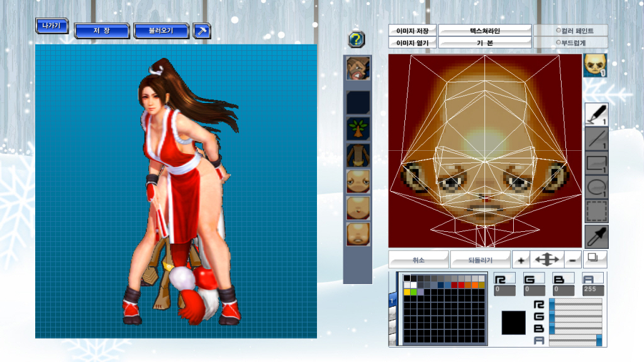Select the palm tree texture thumbnail
Screen dimensions: 644x362
click(x=358, y=128)
